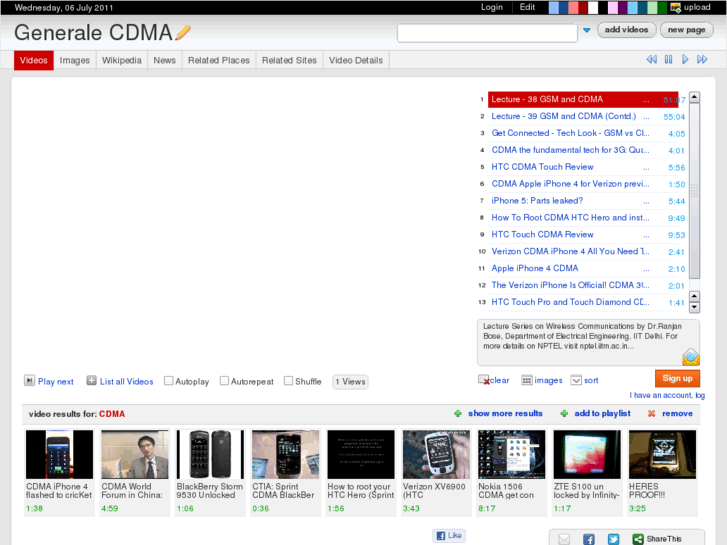Viewport: 727px width, 545px height.
Task: Open the CDMA World Forum in China thumbnail
Action: [x=134, y=454]
